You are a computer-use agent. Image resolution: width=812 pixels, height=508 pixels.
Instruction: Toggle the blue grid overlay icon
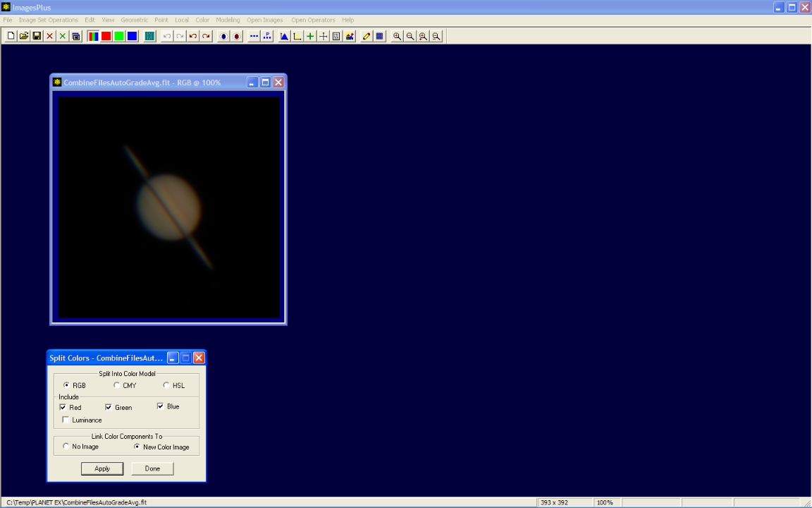(x=380, y=36)
